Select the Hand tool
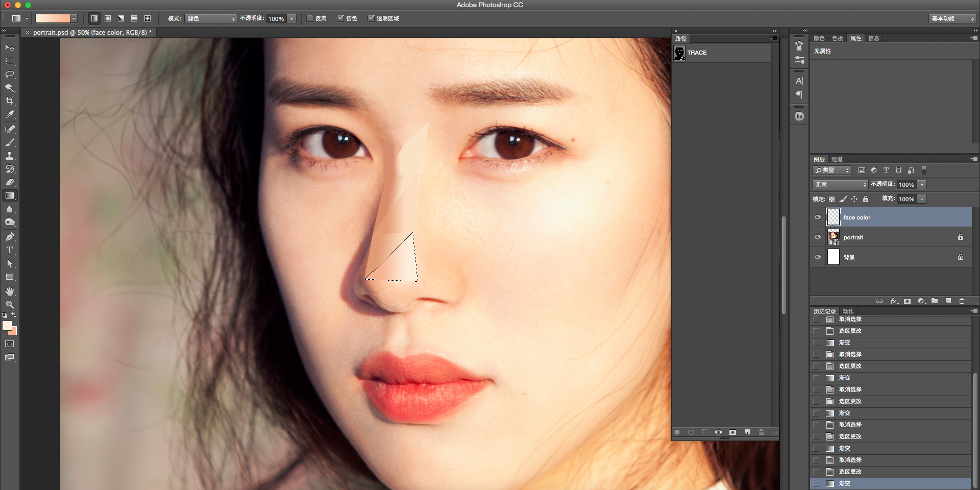This screenshot has height=490, width=980. [x=10, y=291]
